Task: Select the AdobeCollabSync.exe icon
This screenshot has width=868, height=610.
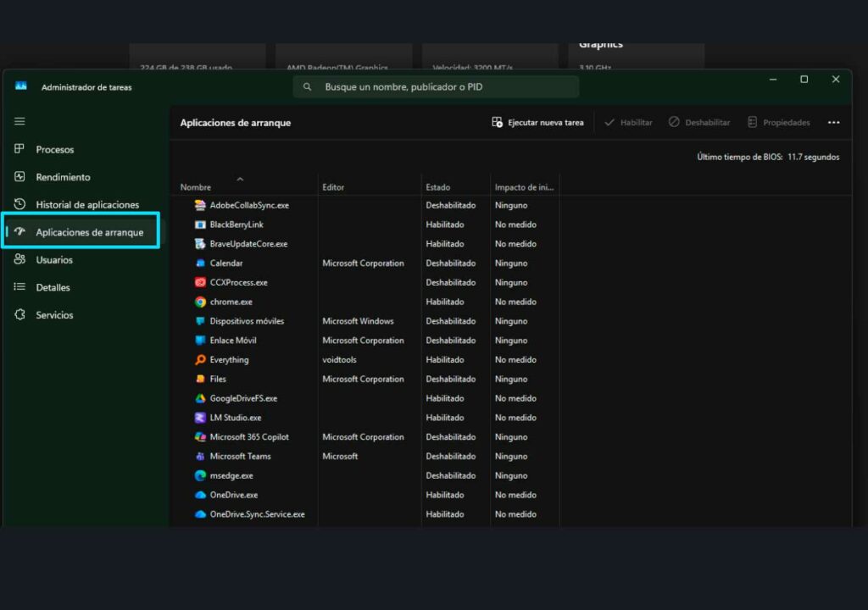Action: pos(200,205)
